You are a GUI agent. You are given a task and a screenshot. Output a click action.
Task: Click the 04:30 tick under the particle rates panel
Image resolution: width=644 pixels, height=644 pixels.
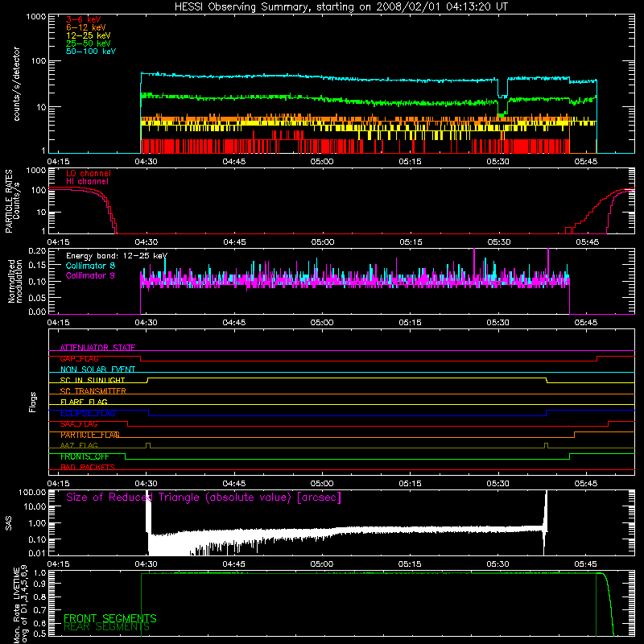coord(146,242)
